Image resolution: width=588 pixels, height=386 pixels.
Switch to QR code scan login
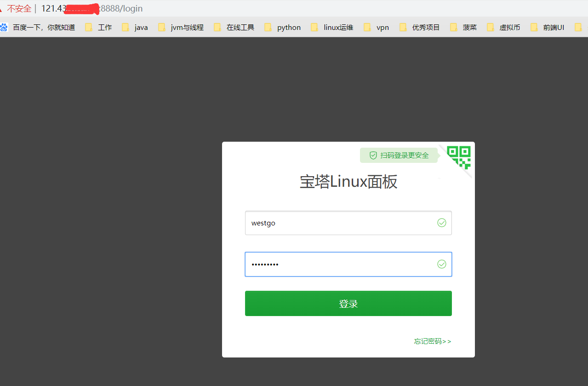459,157
